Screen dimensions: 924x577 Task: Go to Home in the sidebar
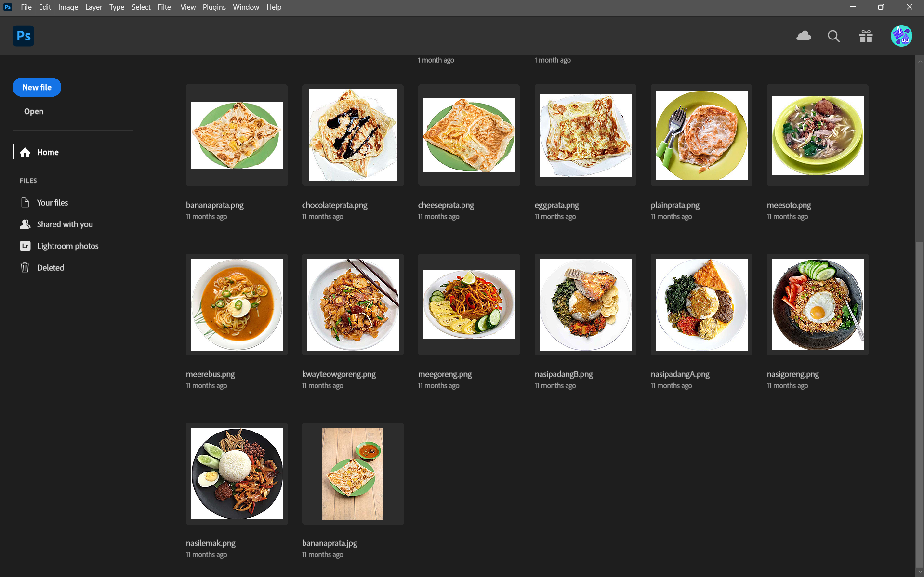click(x=47, y=152)
